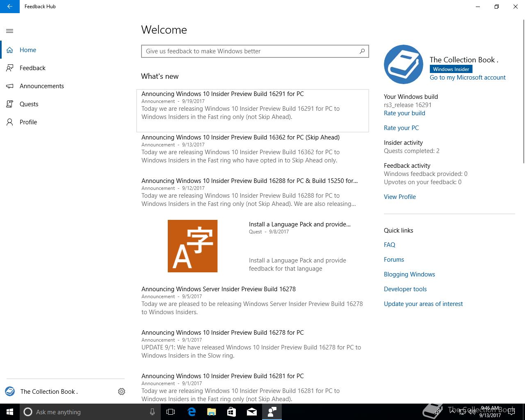The image size is (525, 420).
Task: Toggle the hamburger navigation menu
Action: point(10,31)
